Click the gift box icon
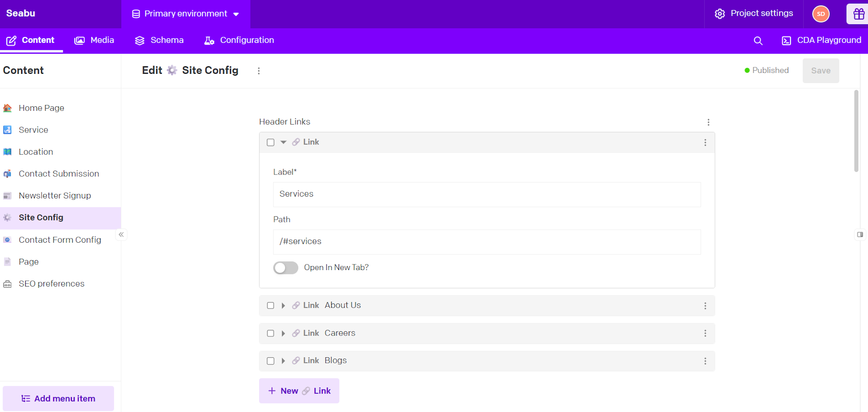 [858, 14]
